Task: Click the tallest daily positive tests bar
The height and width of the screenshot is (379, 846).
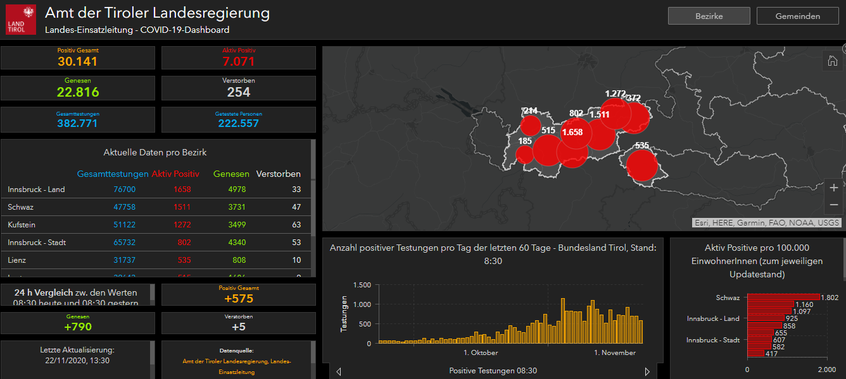Action: (x=563, y=321)
